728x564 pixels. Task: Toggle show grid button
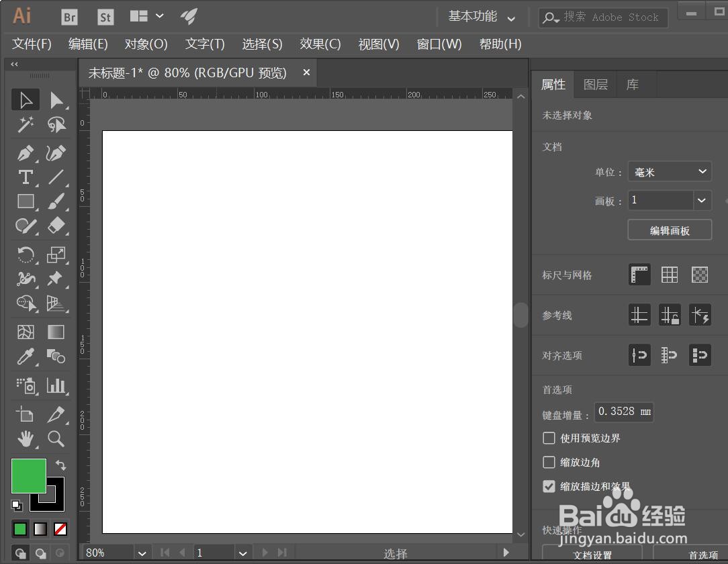pyautogui.click(x=670, y=275)
